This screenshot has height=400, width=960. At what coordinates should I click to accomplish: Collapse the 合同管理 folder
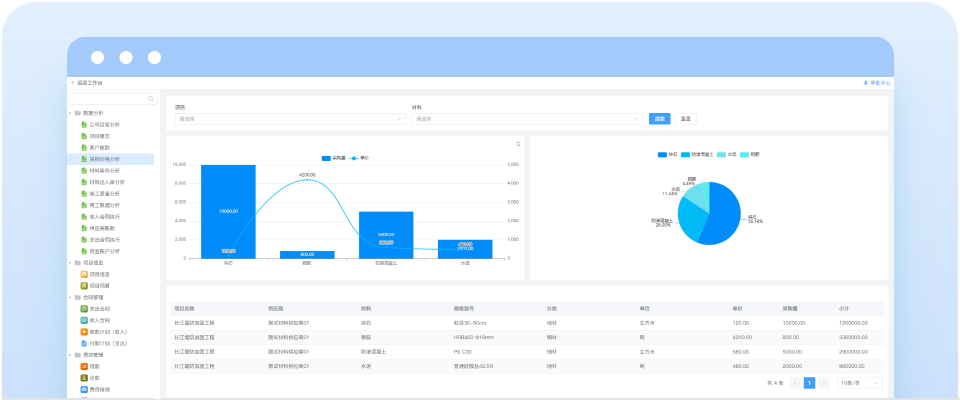coord(70,297)
